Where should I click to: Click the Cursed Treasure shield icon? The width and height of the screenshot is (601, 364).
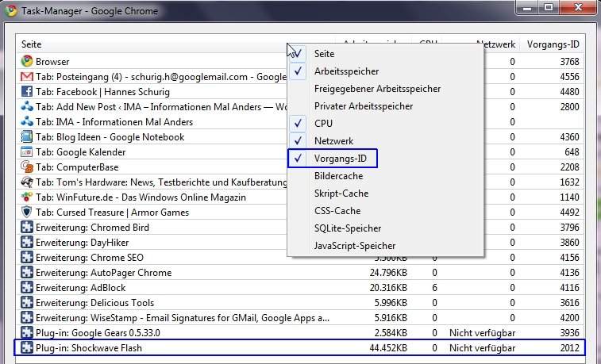27,212
